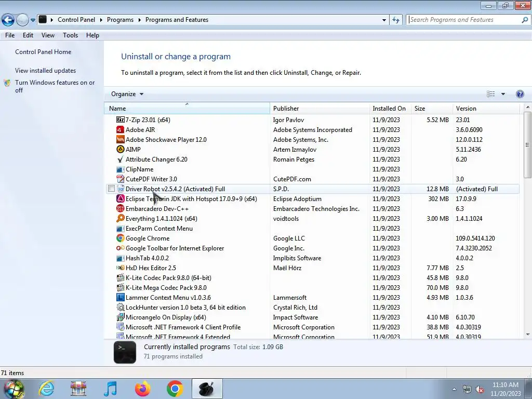Click Programs in the breadcrumb
The image size is (532, 399).
pyautogui.click(x=120, y=20)
